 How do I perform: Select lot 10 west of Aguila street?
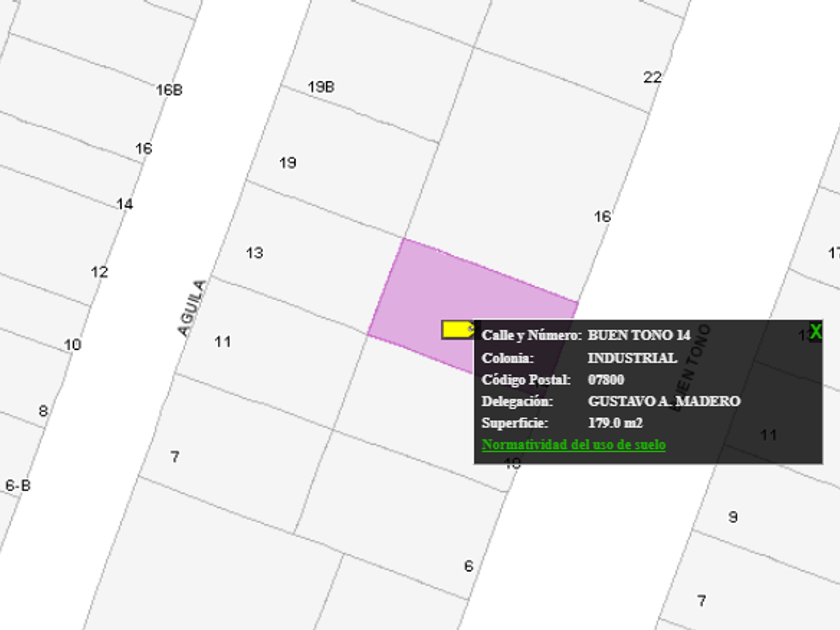pyautogui.click(x=72, y=344)
